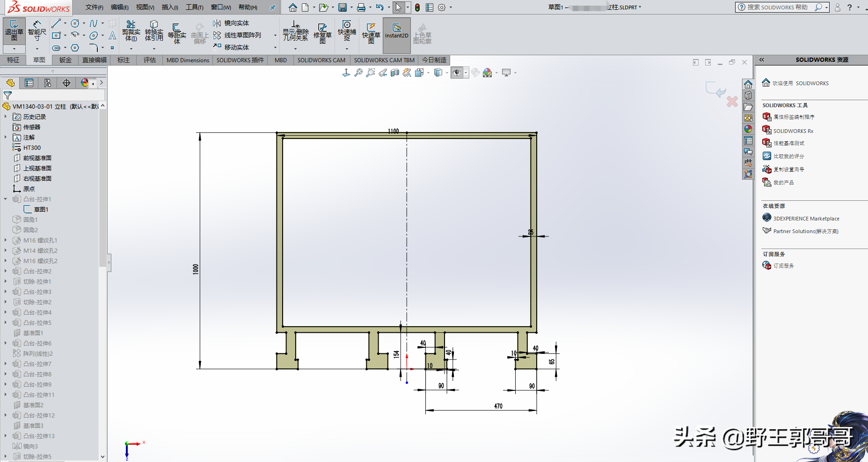Screen dimensions: 868x462
Task: Click the Convert Entities (转换实体引用) tool
Action: coord(154,31)
